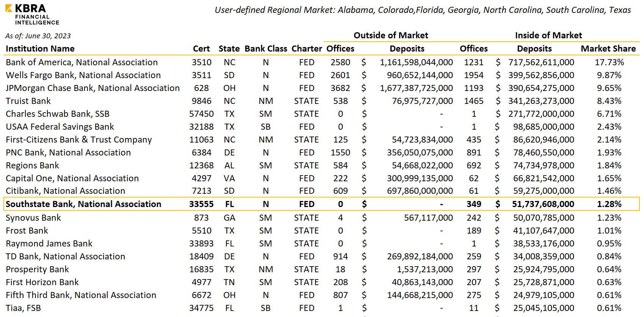Click the Raymond James Bank name
The image size is (644, 317).
coord(49,243)
